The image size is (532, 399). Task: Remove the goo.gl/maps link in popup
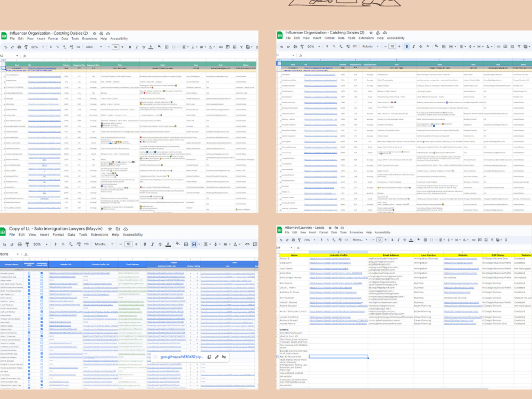[224, 357]
